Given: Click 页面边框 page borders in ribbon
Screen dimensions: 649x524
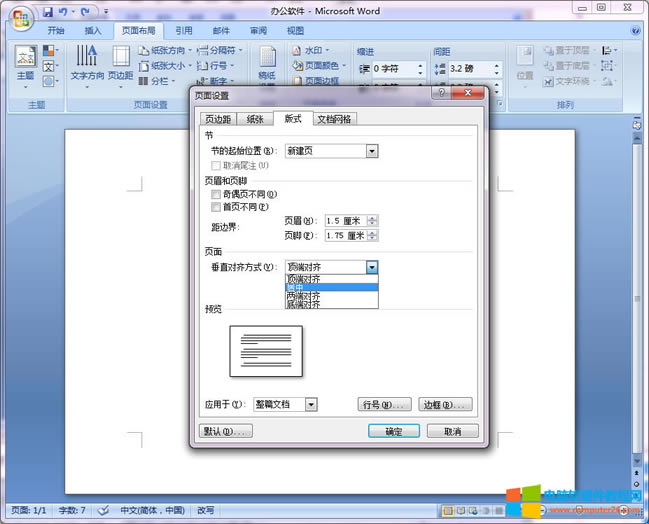Looking at the screenshot, I should (x=316, y=81).
